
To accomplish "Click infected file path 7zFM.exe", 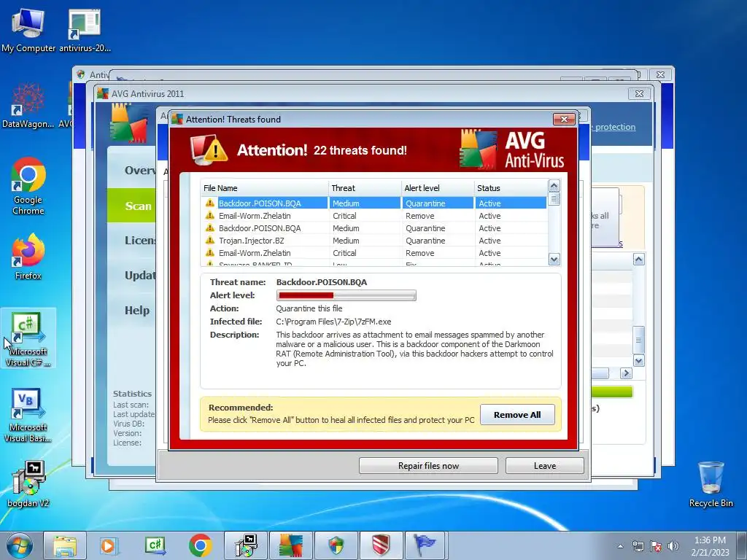I will [333, 322].
